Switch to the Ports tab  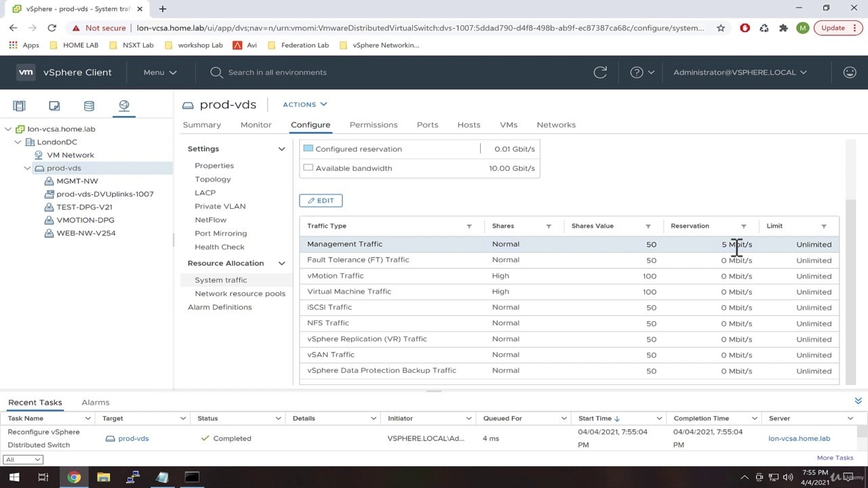coord(427,125)
